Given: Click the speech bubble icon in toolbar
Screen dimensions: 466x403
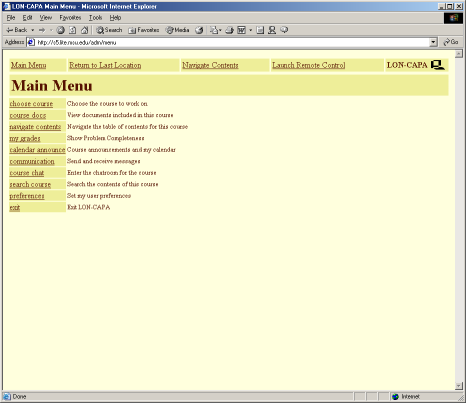Looking at the screenshot, I should pyautogui.click(x=284, y=30).
